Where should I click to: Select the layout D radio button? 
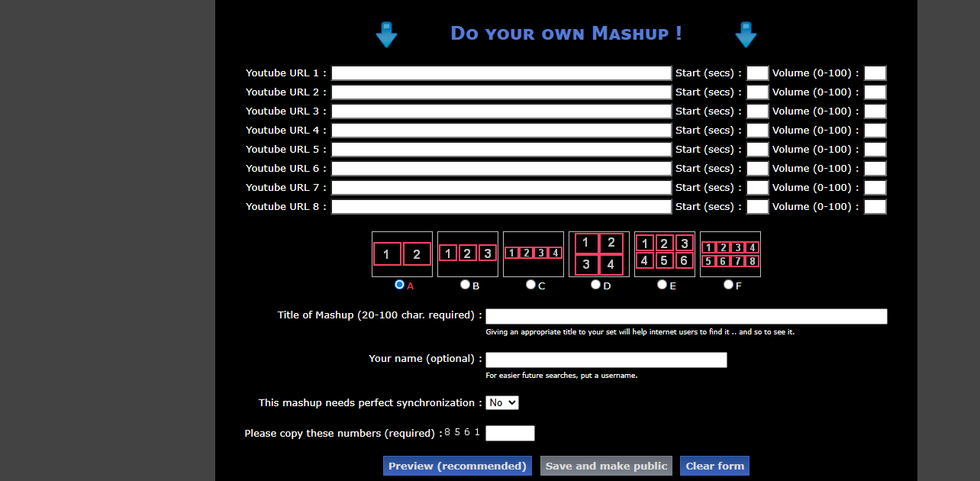coord(595,283)
